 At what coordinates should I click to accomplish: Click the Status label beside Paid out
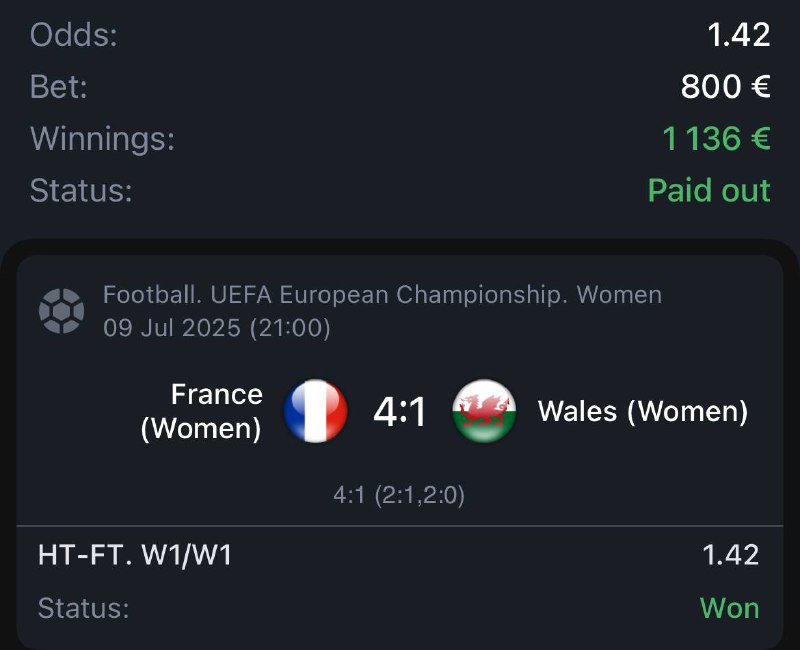81,190
